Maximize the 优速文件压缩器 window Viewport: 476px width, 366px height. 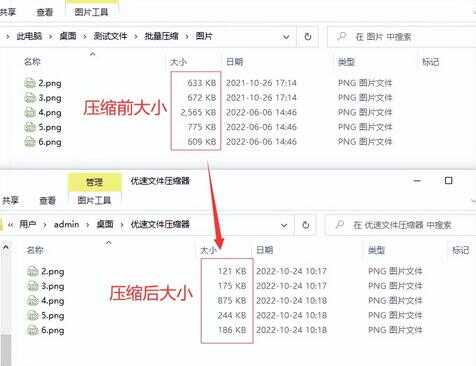[449, 180]
